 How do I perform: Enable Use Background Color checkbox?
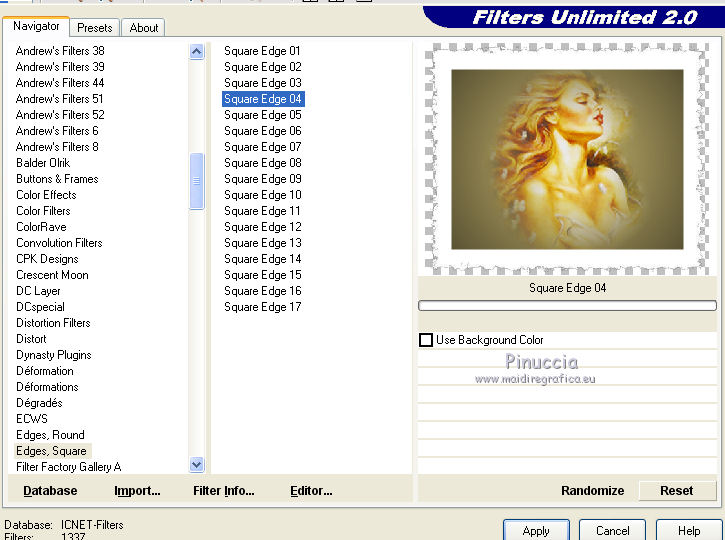(426, 340)
